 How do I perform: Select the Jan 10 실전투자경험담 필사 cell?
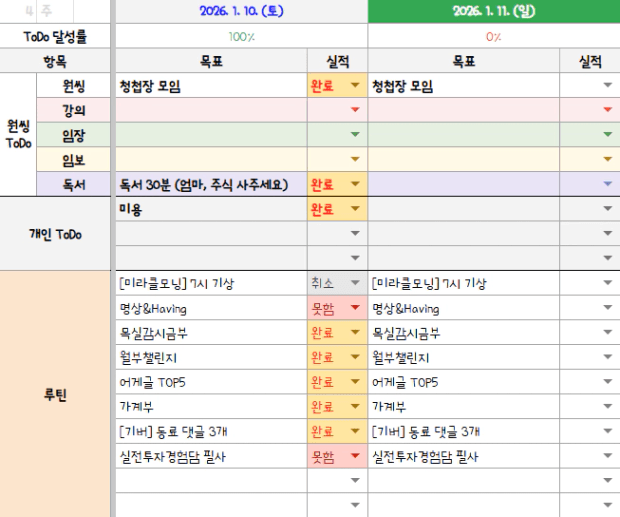tap(211, 456)
